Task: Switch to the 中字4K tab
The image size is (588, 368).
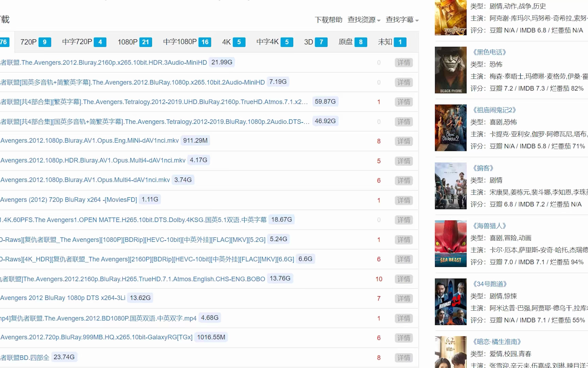Action: [x=275, y=42]
